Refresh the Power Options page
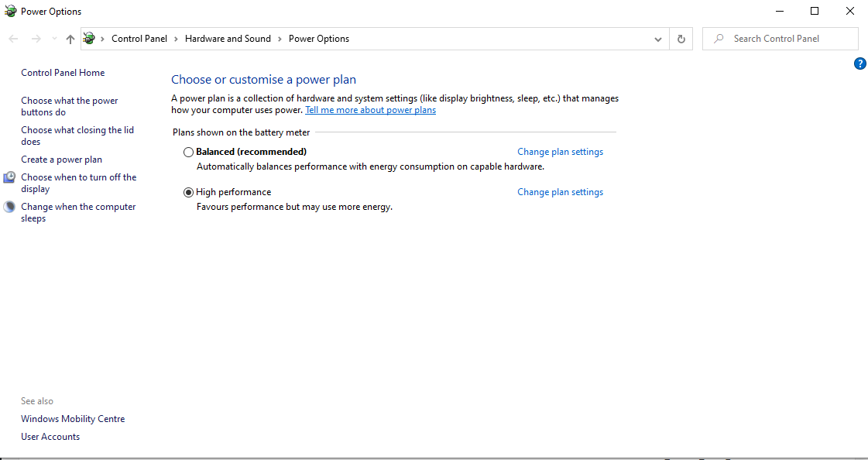Viewport: 868px width, 460px height. pos(681,39)
